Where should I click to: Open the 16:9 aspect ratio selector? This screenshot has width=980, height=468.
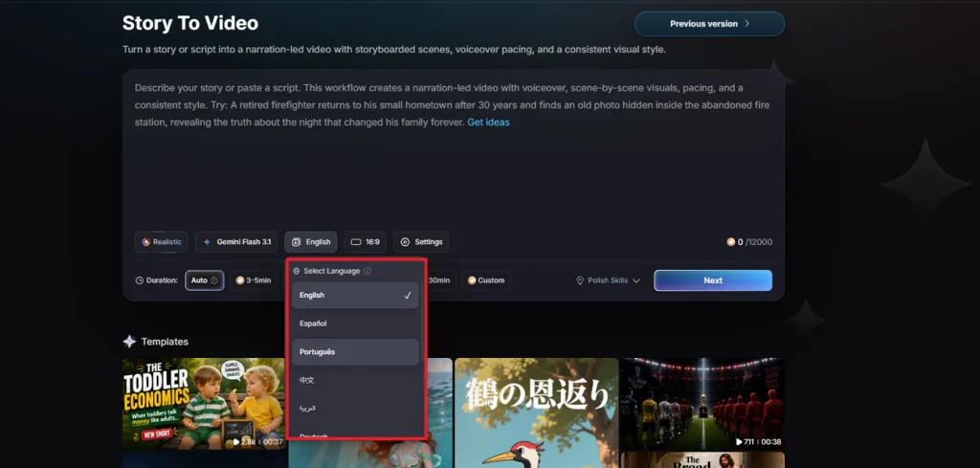365,242
